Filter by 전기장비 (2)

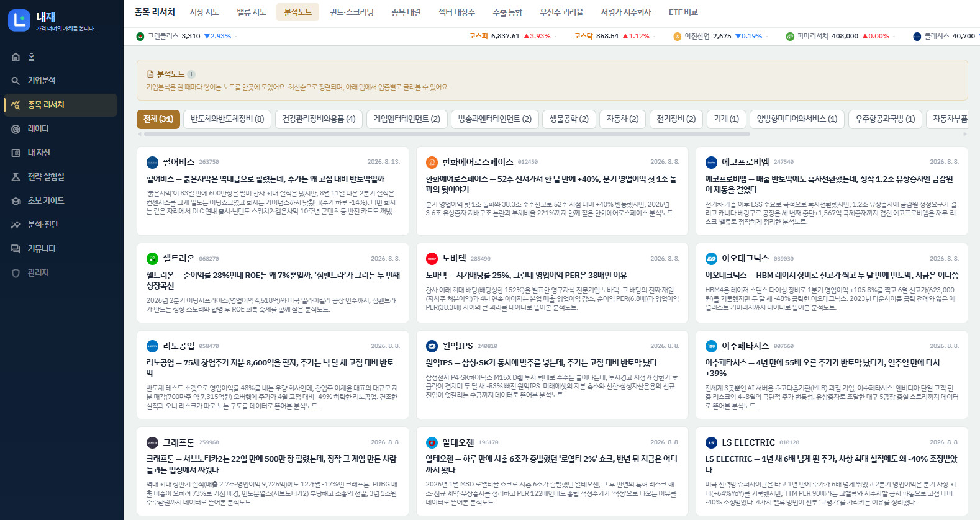pos(676,119)
